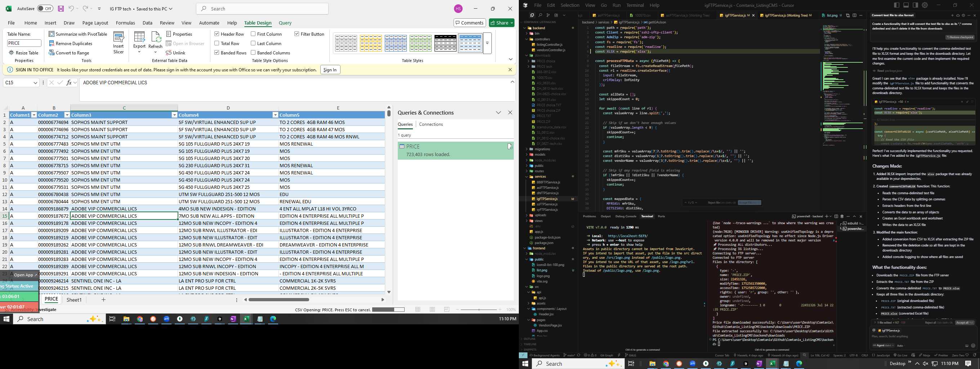Open Cursor Explorer view icon

click(x=532, y=15)
